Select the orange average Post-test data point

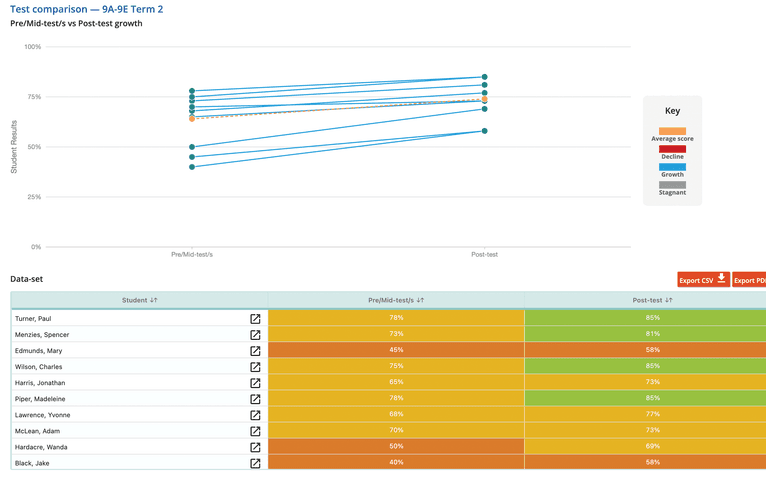pyautogui.click(x=485, y=99)
